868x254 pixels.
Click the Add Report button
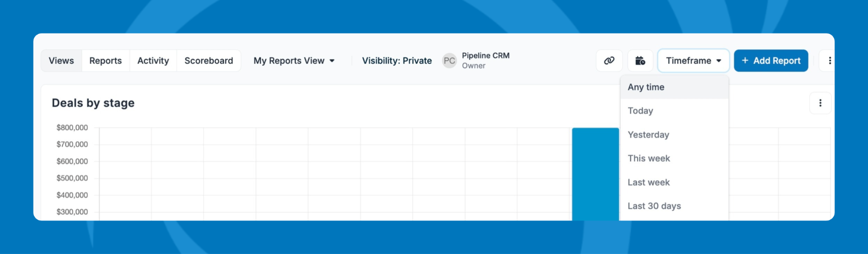tap(771, 61)
